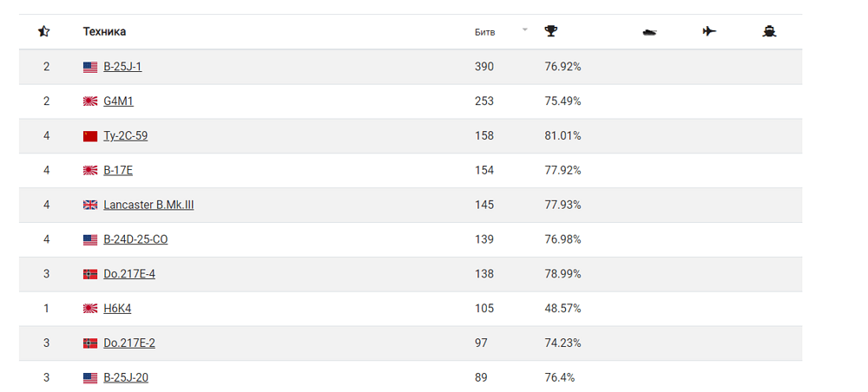Click the US flag beside B-25J-1
The image size is (868, 392).
[x=90, y=67]
